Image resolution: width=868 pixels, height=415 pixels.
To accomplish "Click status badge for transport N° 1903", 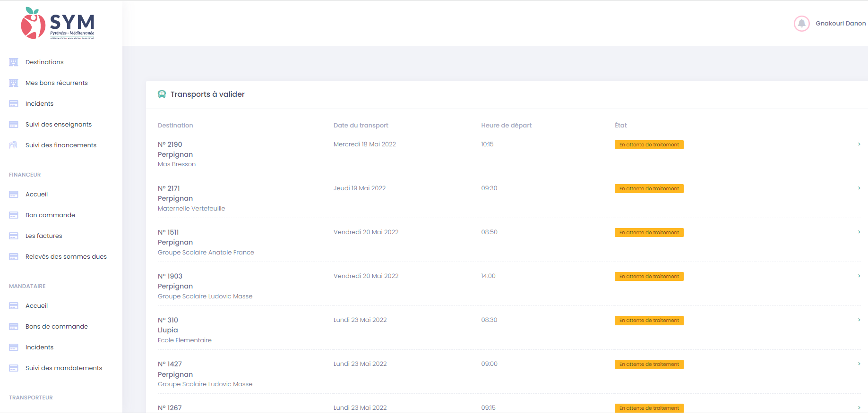I will coord(649,277).
